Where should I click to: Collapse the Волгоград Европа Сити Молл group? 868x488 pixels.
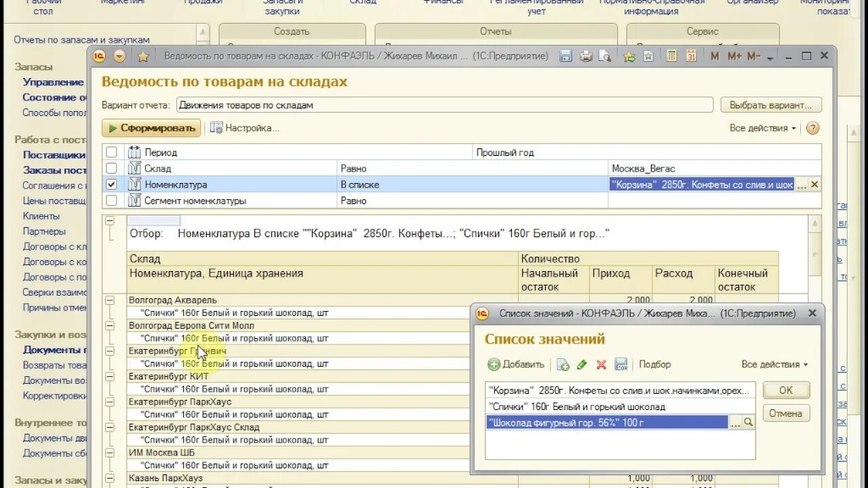(x=109, y=325)
